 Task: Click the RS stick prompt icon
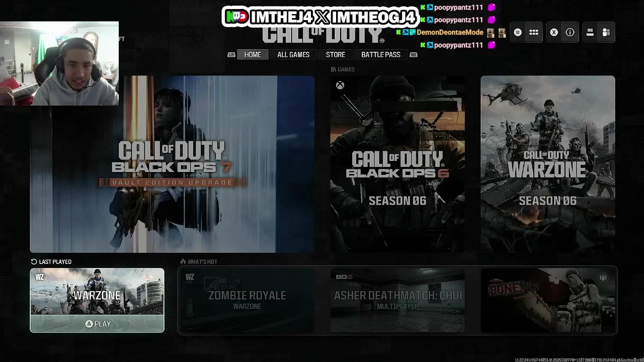590,32
